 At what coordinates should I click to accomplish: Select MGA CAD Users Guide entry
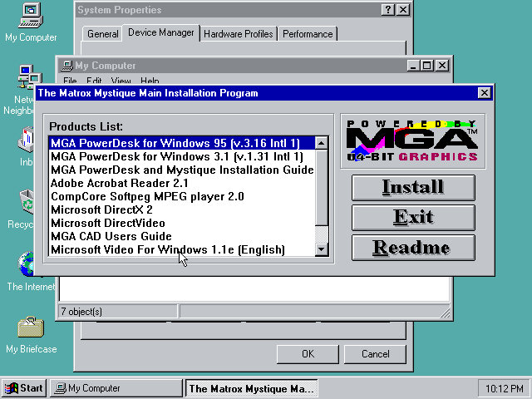pyautogui.click(x=111, y=236)
